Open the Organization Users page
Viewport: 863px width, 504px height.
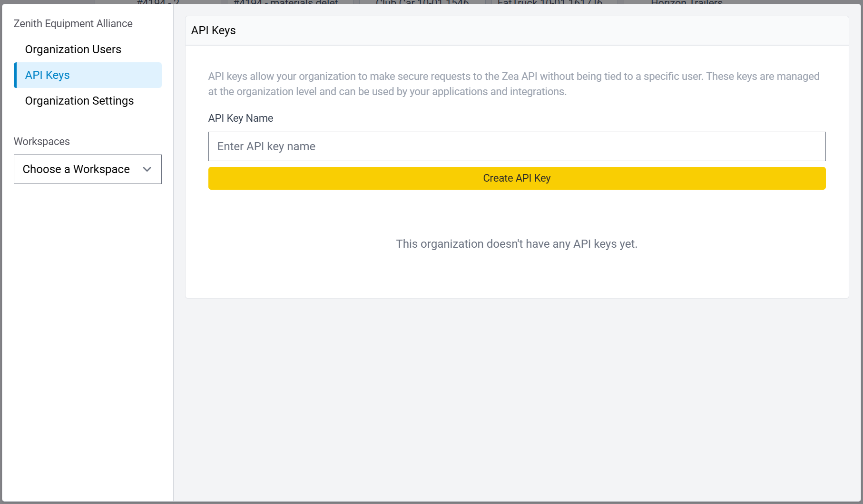[73, 49]
